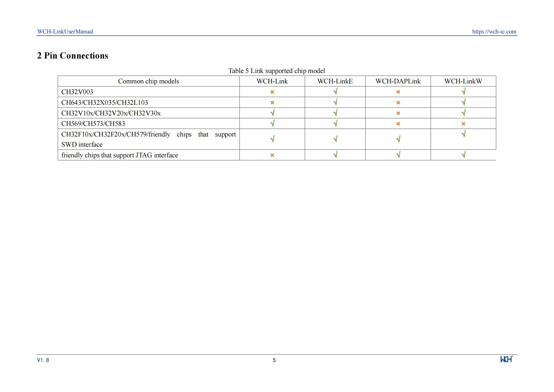
Task: Click the "2 Pin Connections" heading
Action: 73,55
